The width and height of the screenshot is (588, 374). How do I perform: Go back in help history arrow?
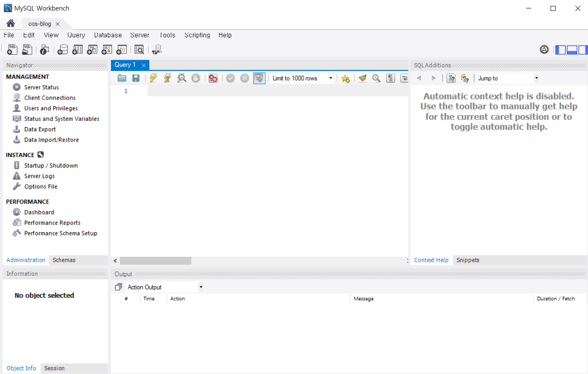[419, 78]
